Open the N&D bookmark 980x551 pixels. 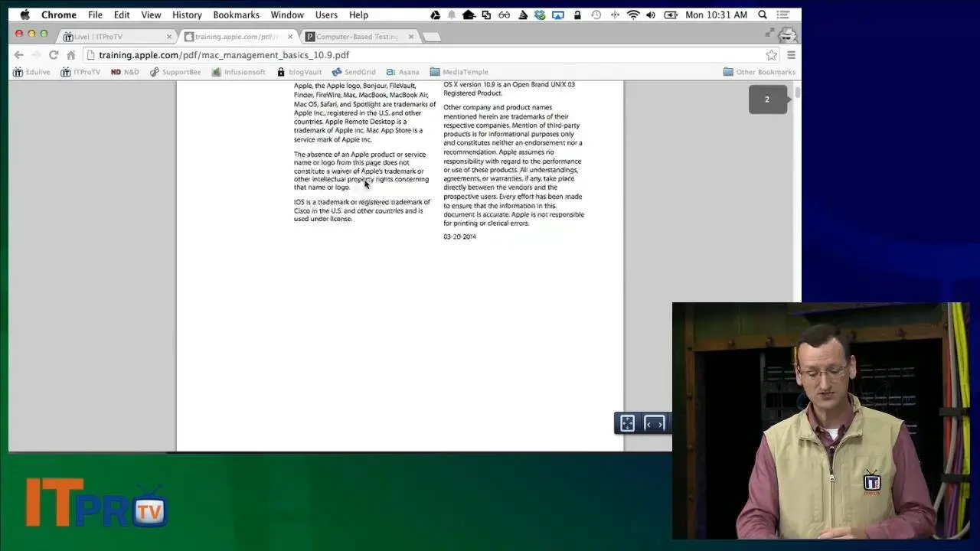pyautogui.click(x=125, y=72)
